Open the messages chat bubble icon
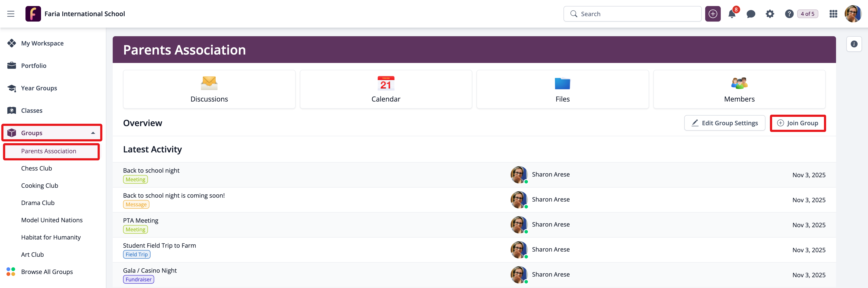 (x=751, y=14)
